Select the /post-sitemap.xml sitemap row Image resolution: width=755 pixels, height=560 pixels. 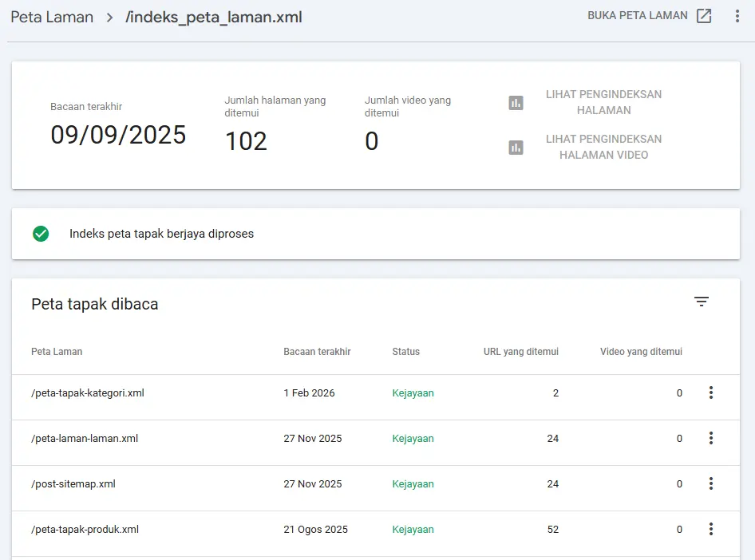tap(73, 484)
